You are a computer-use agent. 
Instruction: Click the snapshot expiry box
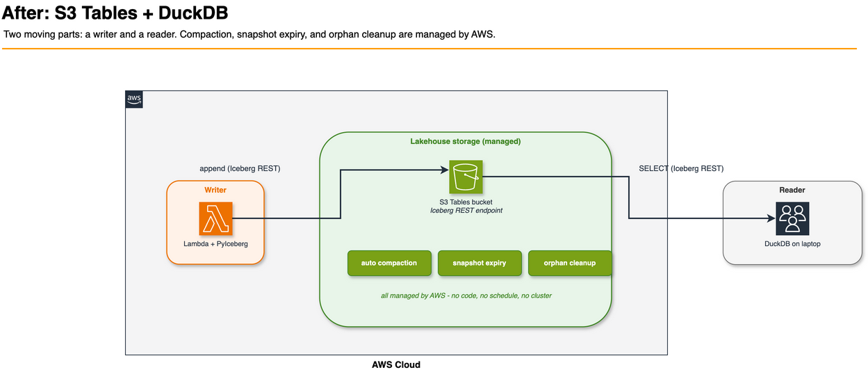pyautogui.click(x=480, y=264)
